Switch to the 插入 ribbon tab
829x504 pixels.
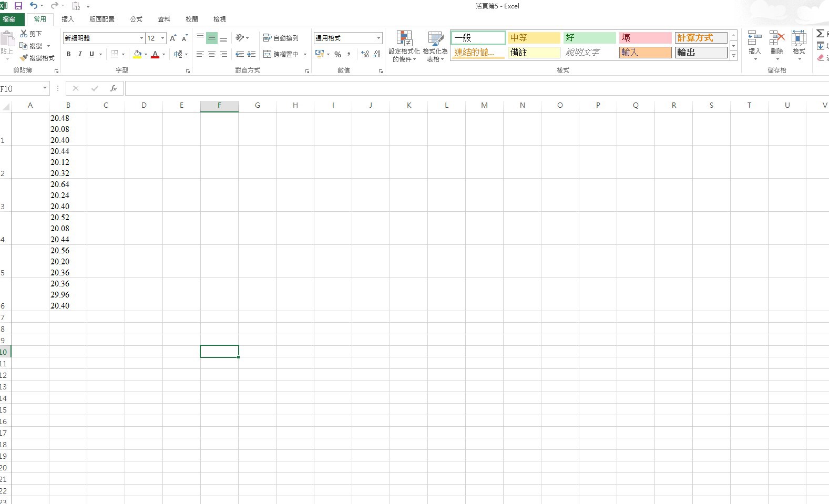coord(68,19)
